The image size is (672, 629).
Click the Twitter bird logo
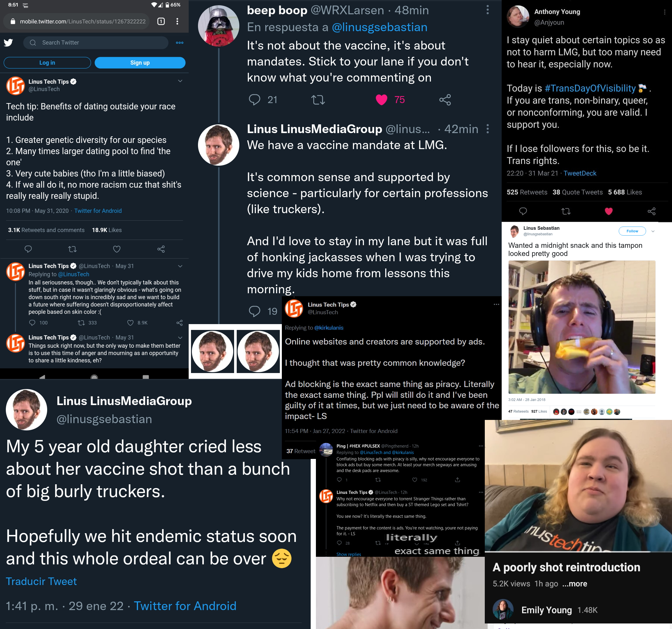coord(8,43)
